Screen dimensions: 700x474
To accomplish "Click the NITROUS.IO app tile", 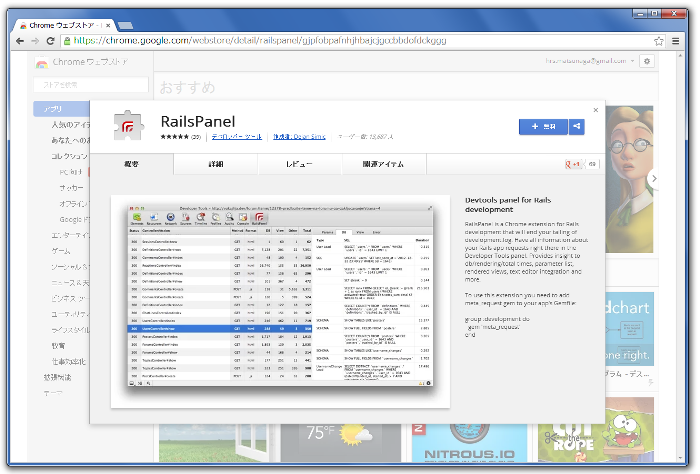I will [470, 443].
